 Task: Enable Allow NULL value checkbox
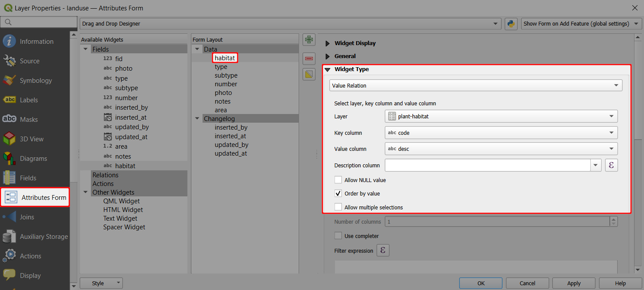click(x=338, y=180)
